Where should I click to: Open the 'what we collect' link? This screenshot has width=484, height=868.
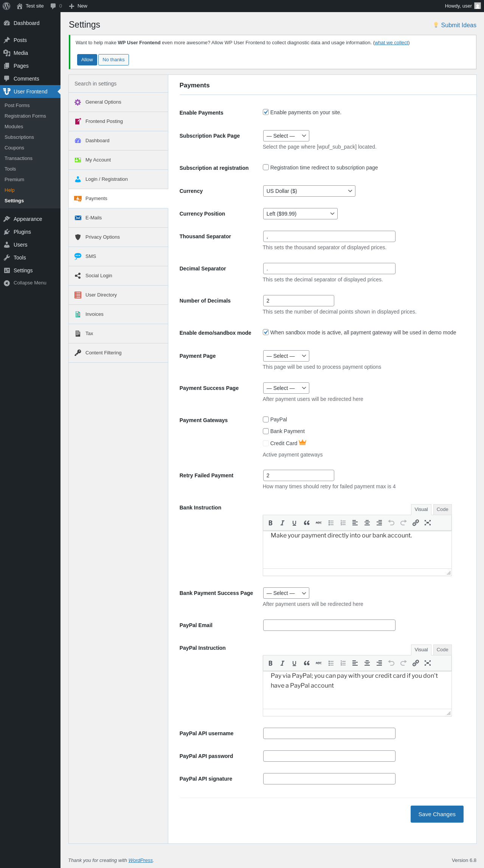click(391, 43)
